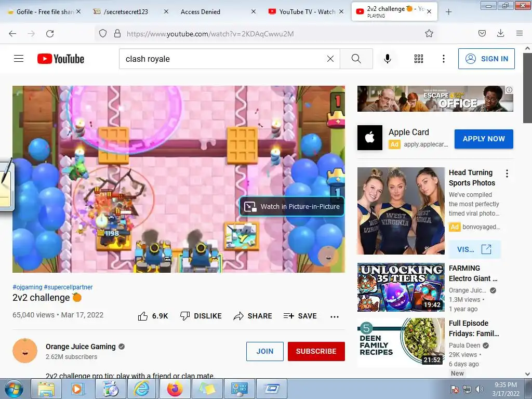Click the VISIT ad button
The image size is (532, 399).
pos(474,249)
